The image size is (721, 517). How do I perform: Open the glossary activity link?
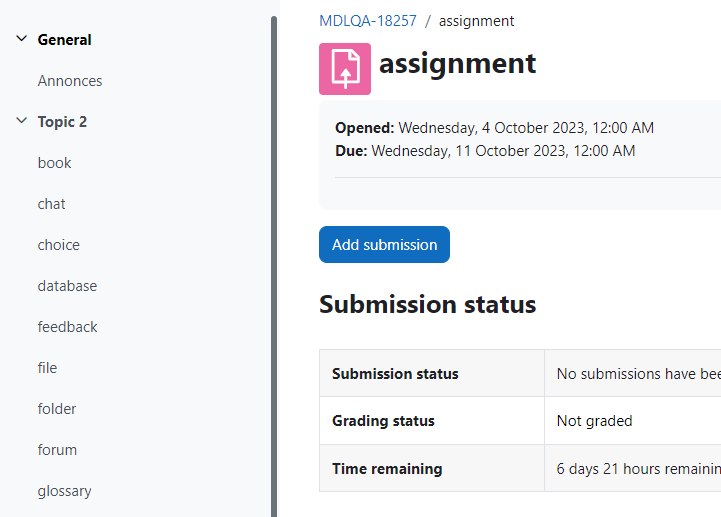pos(64,491)
